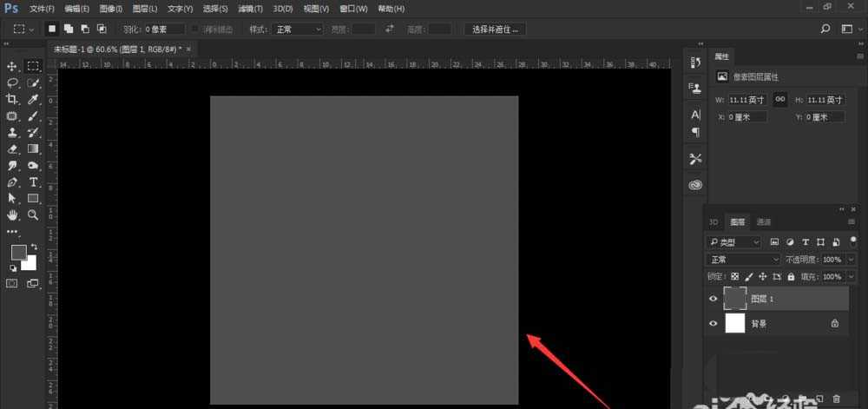868x409 pixels.
Task: Toggle visibility of the 背景 layer
Action: [x=713, y=323]
